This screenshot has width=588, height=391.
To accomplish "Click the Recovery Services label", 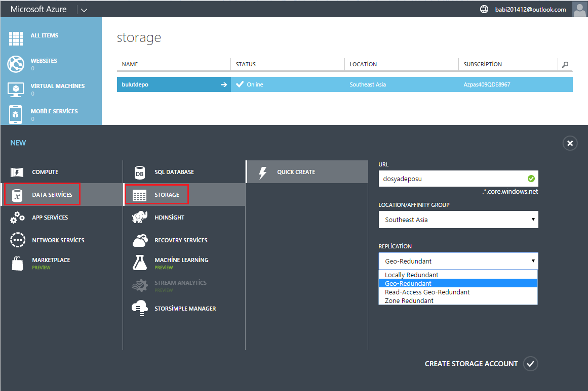I will tap(181, 240).
